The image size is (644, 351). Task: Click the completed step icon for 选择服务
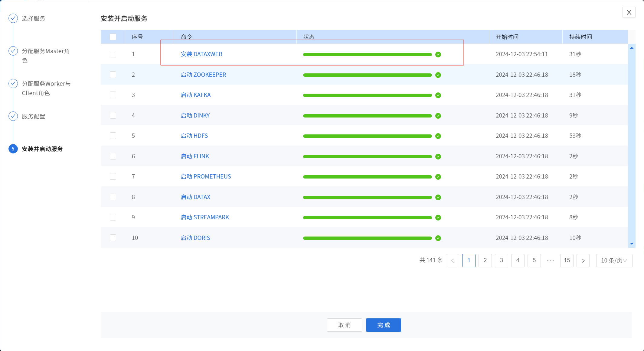(x=13, y=18)
